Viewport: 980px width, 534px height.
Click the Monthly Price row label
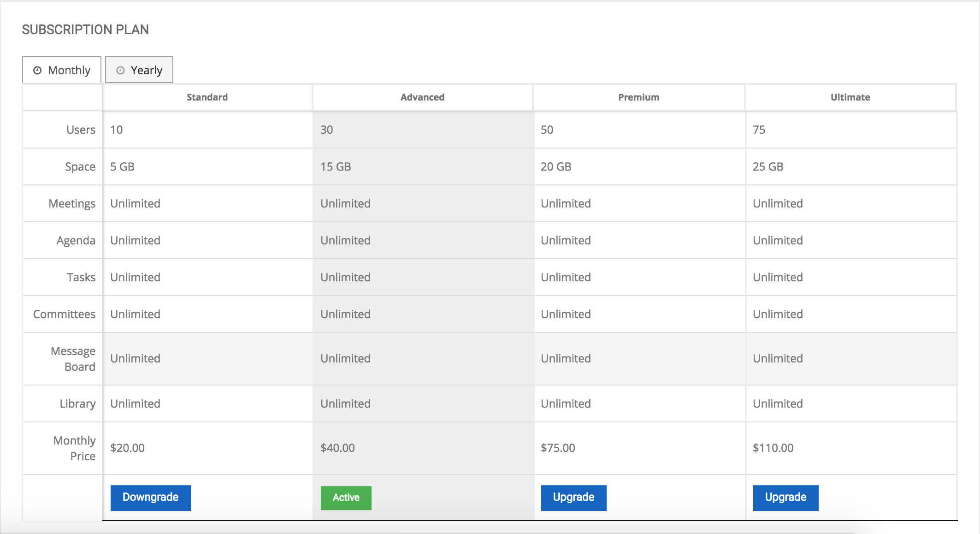click(74, 448)
